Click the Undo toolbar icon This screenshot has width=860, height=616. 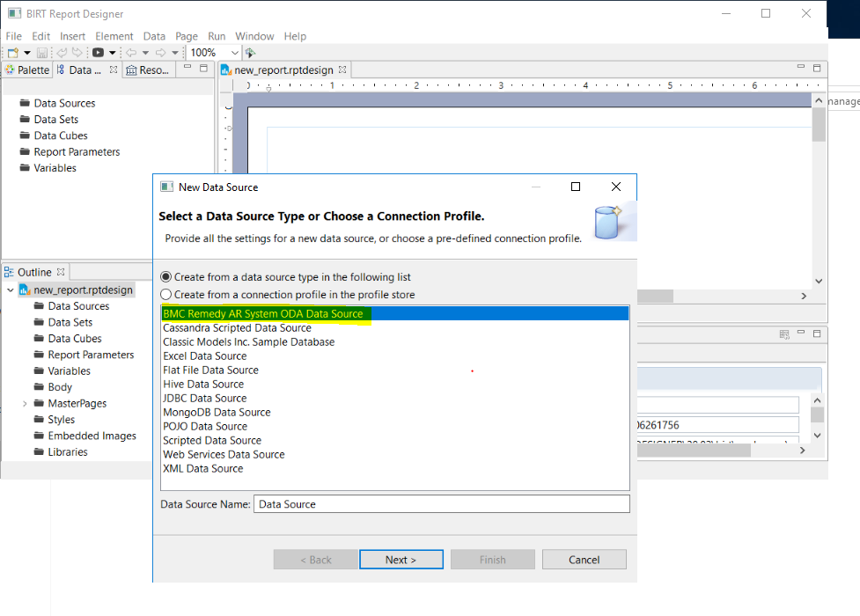point(62,53)
